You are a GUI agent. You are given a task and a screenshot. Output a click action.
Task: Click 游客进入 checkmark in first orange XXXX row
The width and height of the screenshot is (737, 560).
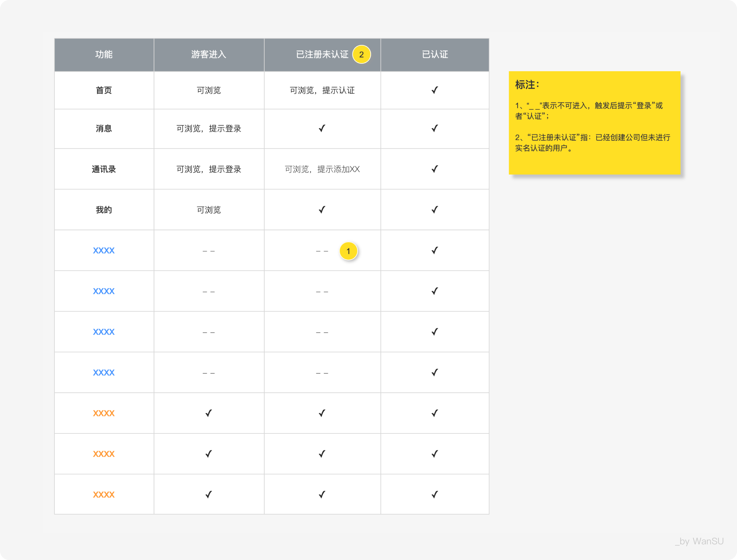click(208, 413)
